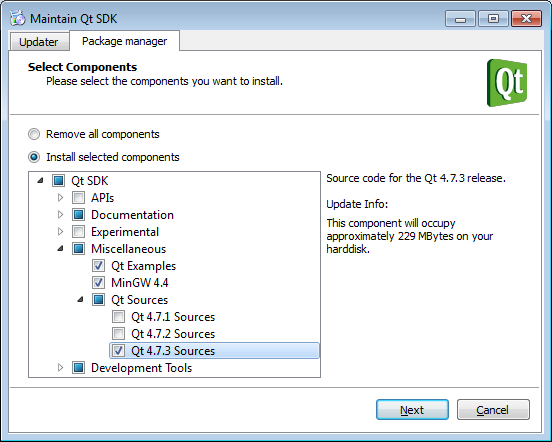Click the Maintain Qt SDK title icon
The height and width of the screenshot is (442, 552).
pyautogui.click(x=18, y=18)
